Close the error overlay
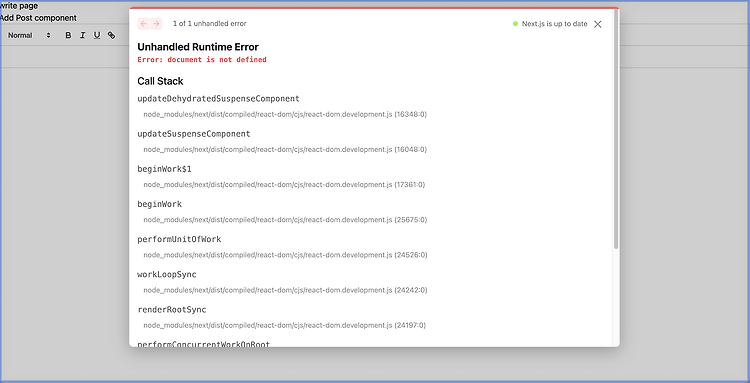Screen dimensions: 750x383 [597, 24]
